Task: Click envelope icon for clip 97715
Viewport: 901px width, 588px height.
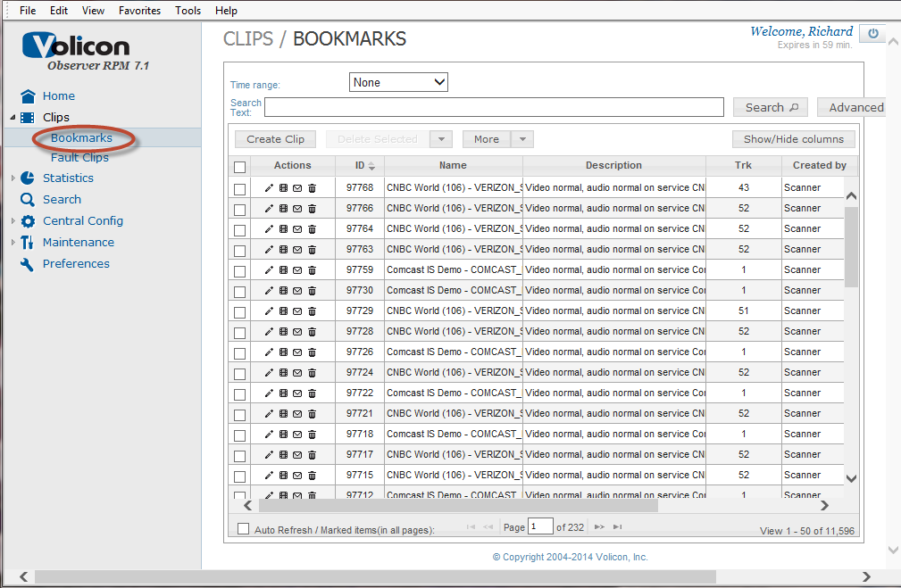Action: click(297, 476)
